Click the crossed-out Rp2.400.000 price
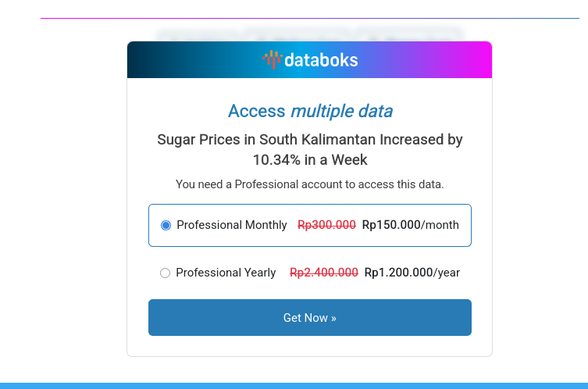 [324, 273]
